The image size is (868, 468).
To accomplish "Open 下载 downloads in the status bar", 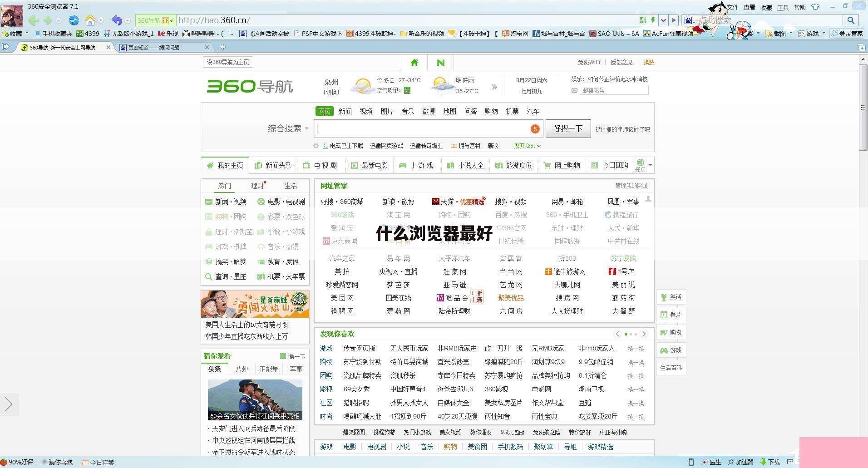I will 770,462.
